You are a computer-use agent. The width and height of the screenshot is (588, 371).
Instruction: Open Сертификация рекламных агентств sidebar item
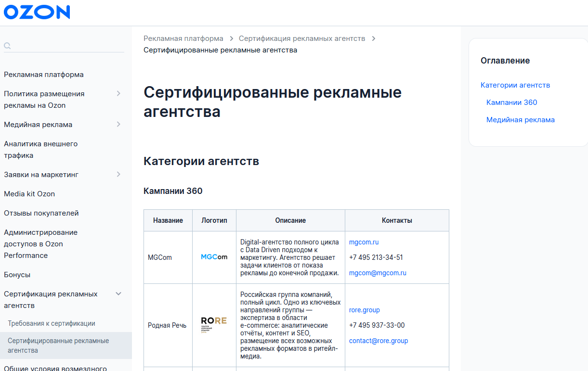coord(51,300)
